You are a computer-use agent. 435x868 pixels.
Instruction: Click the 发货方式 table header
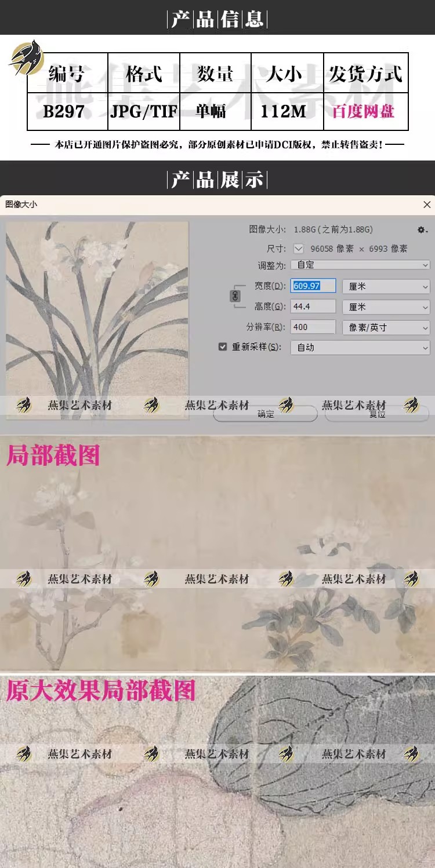(365, 74)
